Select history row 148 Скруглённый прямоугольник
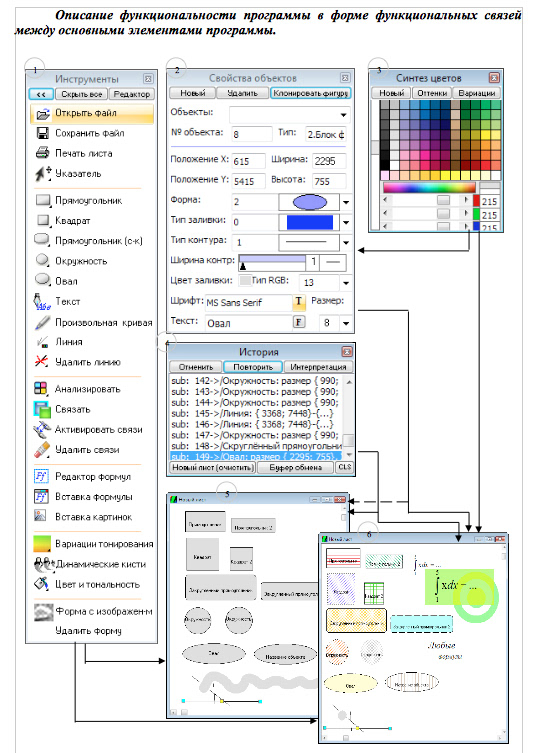This screenshot has height=753, width=540. point(255,446)
